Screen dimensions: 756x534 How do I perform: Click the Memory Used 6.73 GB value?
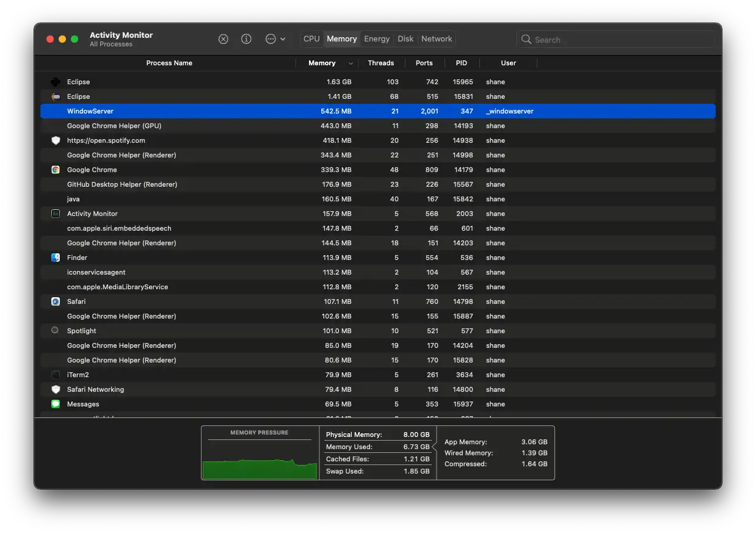416,447
